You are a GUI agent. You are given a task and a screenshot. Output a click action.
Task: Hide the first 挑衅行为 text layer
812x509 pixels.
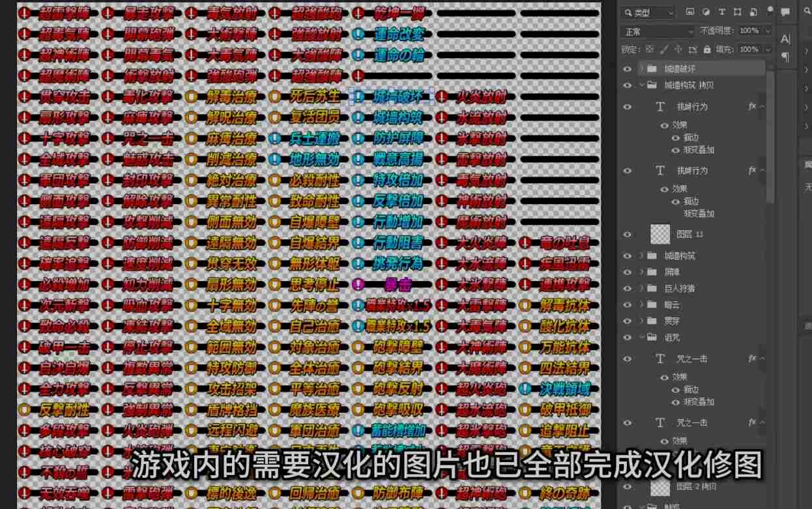coord(628,107)
